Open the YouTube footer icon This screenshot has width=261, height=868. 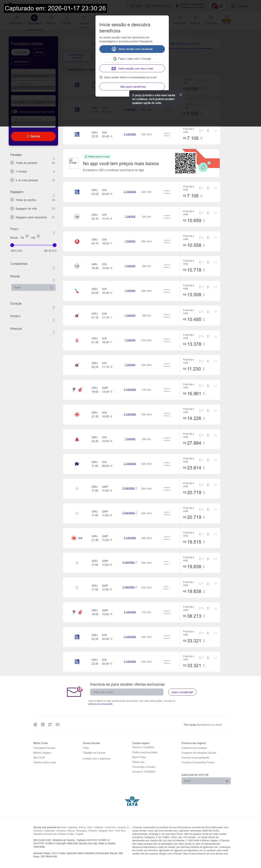tap(57, 724)
